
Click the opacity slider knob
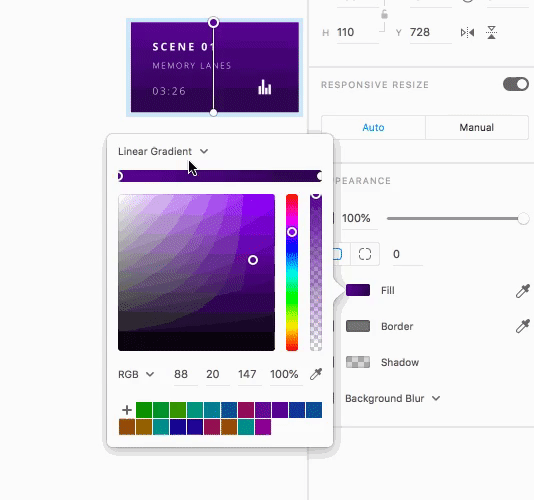pos(523,219)
